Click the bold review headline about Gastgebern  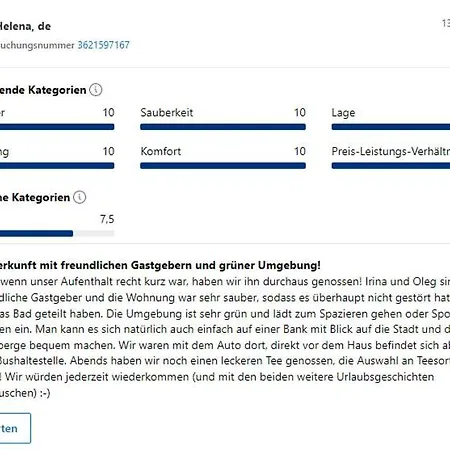click(160, 265)
